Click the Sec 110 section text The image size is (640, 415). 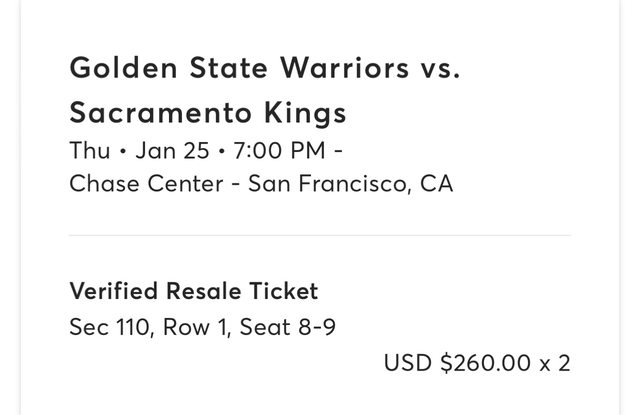108,327
